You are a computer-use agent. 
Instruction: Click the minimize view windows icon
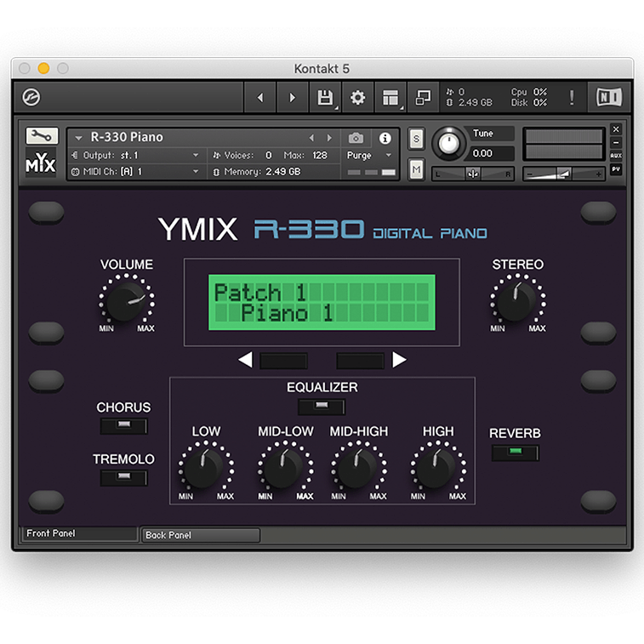423,97
